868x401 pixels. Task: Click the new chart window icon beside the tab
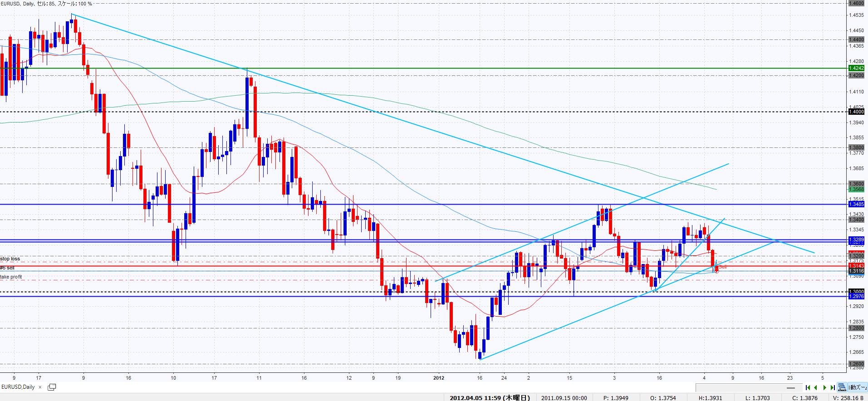click(x=52, y=387)
